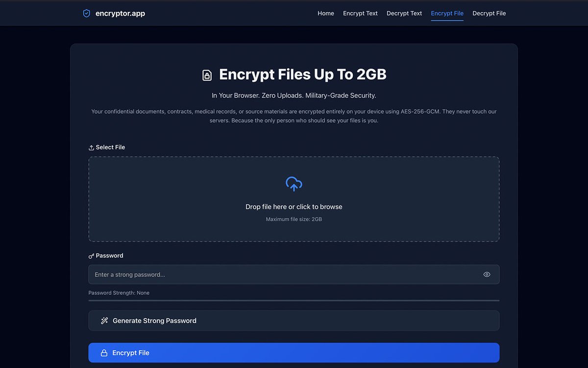Click the Generate Strong Password button
Screen dimensions: 588x368
(x=294, y=320)
